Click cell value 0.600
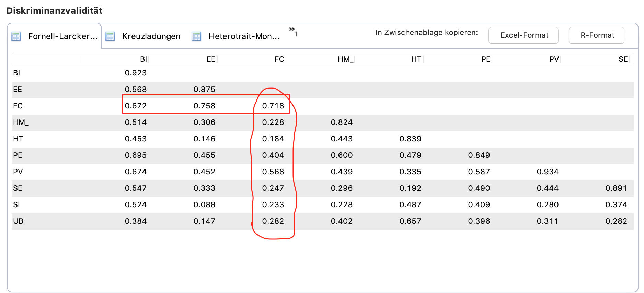The height and width of the screenshot is (293, 644). click(x=342, y=155)
